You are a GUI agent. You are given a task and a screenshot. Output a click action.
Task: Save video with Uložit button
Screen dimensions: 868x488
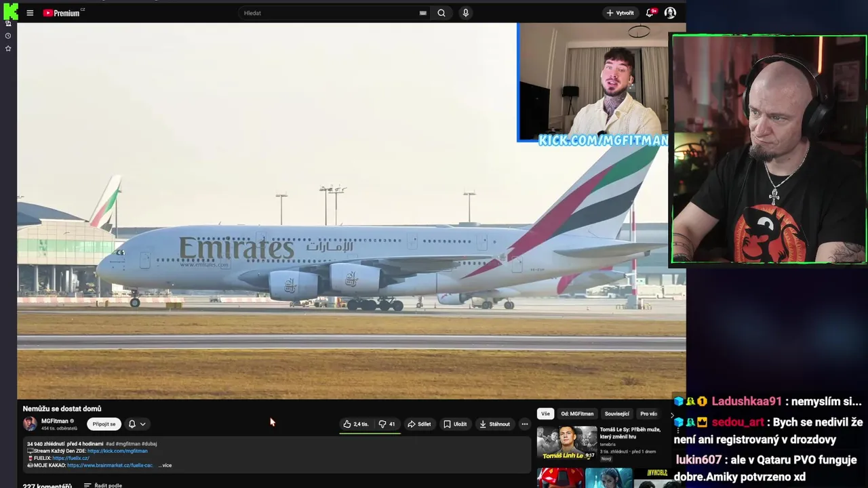[x=455, y=424]
